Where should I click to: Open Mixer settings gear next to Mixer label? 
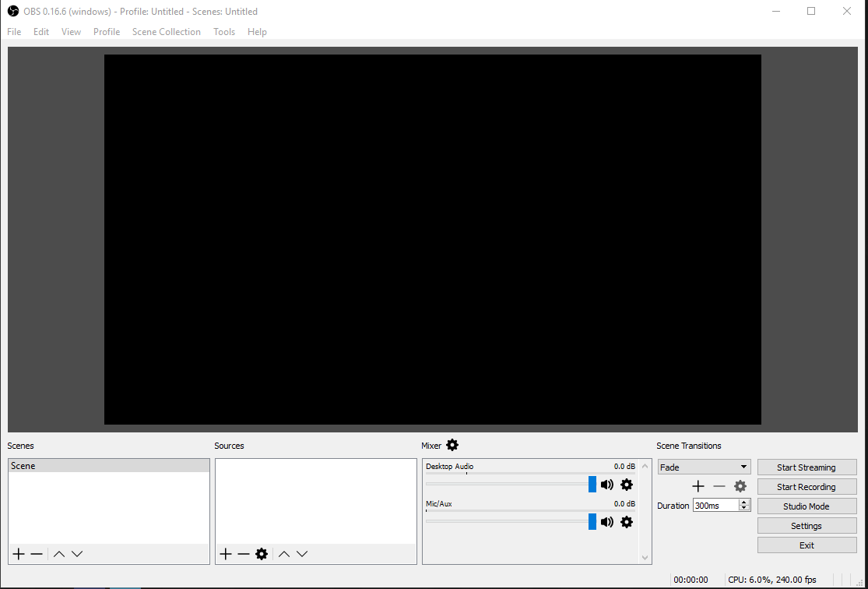click(452, 445)
